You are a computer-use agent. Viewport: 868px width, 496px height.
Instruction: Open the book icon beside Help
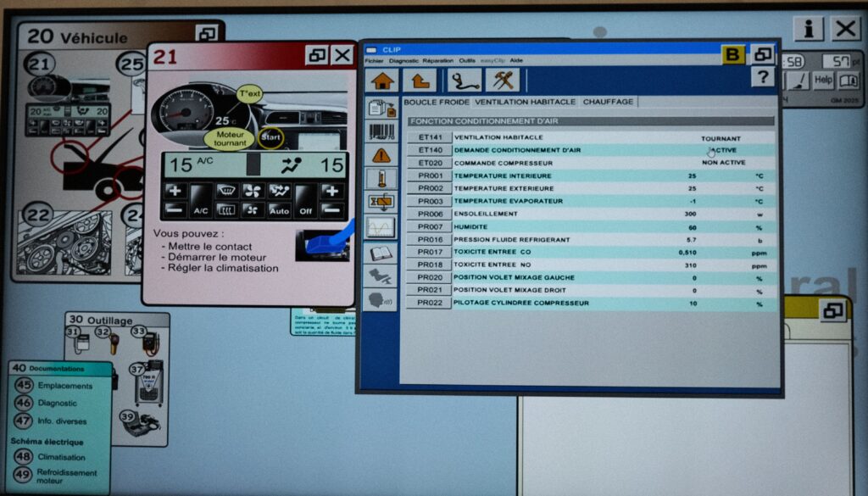(849, 81)
